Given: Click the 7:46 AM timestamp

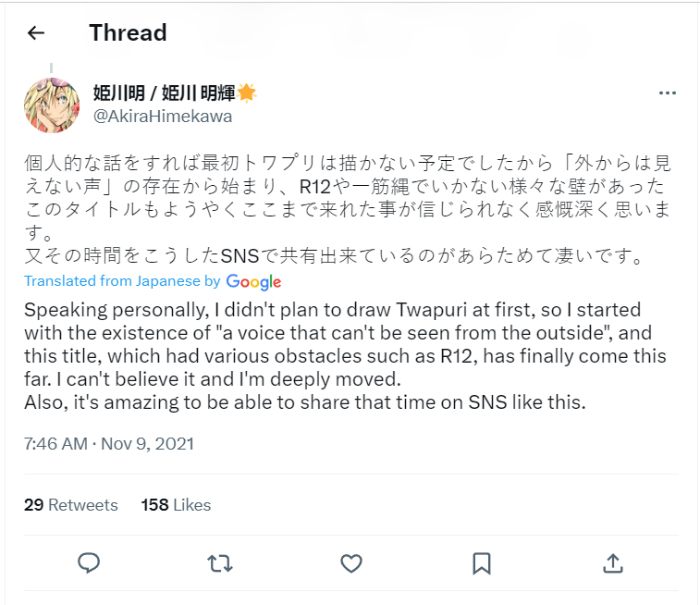Looking at the screenshot, I should 55,443.
